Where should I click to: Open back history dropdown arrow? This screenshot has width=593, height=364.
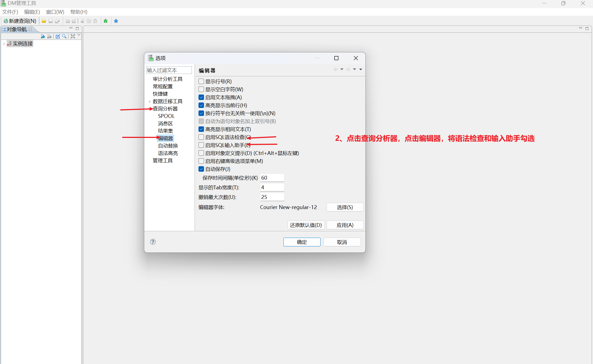point(342,69)
